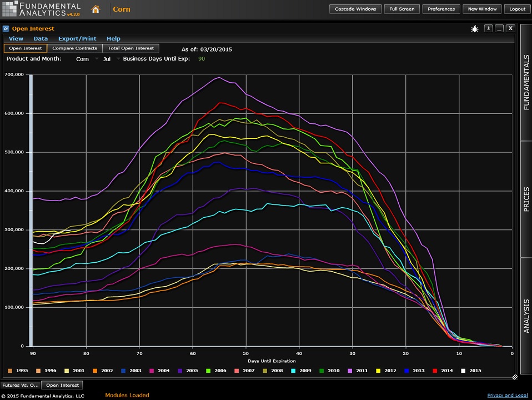Click the Fundamental Analytics logo
The image size is (532, 400).
[41, 9]
